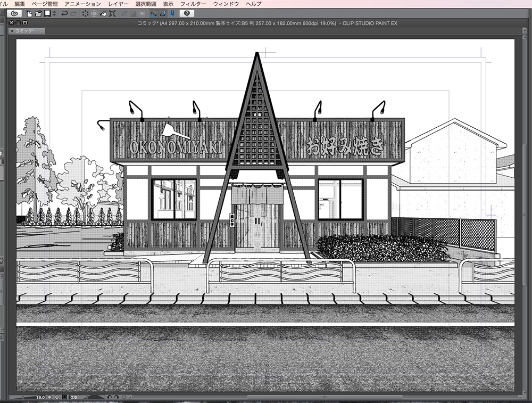Open the フィルター menu
The image size is (532, 403).
[x=193, y=4]
